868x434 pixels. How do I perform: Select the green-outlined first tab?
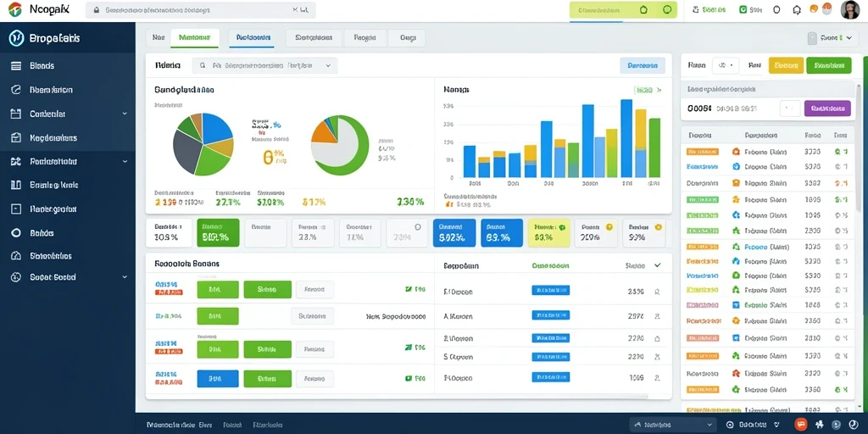click(x=195, y=37)
